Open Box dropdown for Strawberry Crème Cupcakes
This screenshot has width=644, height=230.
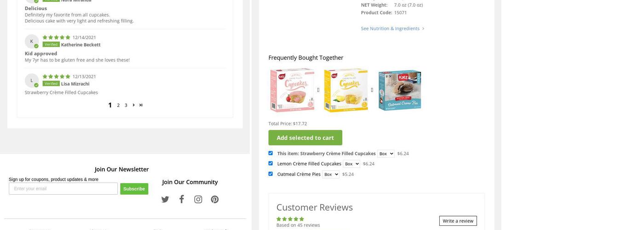[386, 154]
